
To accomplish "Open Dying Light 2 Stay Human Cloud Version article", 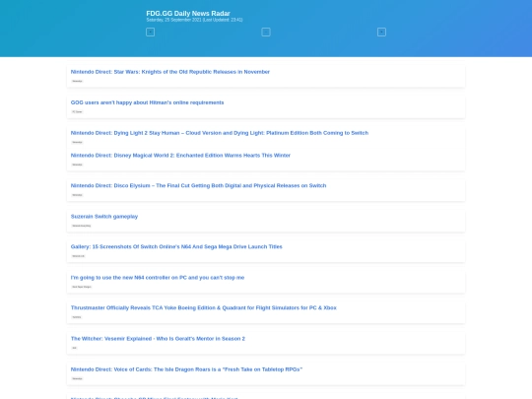I will pyautogui.click(x=220, y=133).
